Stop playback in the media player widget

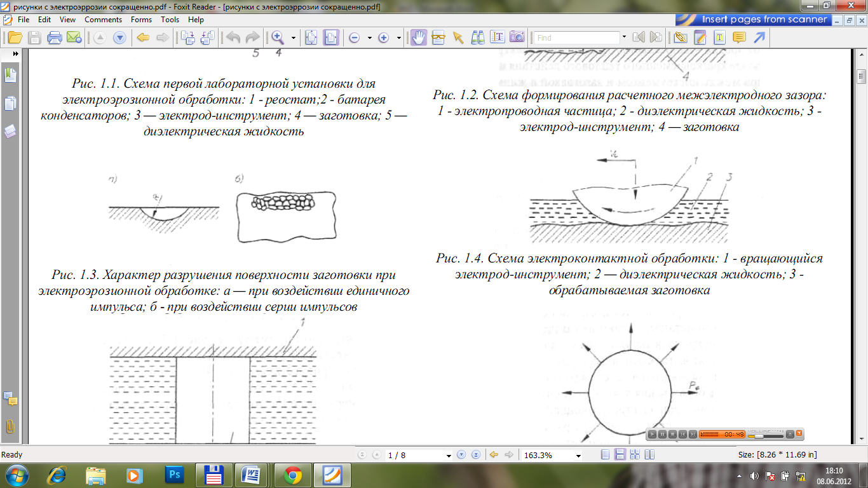(x=672, y=434)
